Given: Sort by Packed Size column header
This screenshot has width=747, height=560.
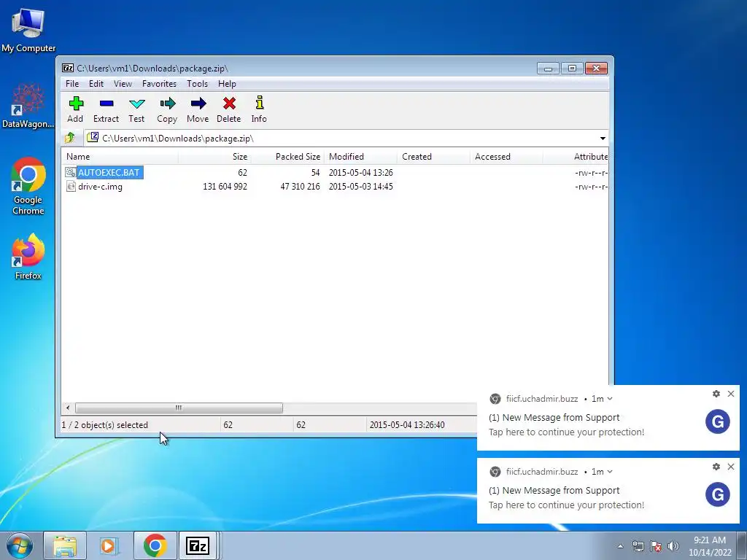Looking at the screenshot, I should (287, 157).
